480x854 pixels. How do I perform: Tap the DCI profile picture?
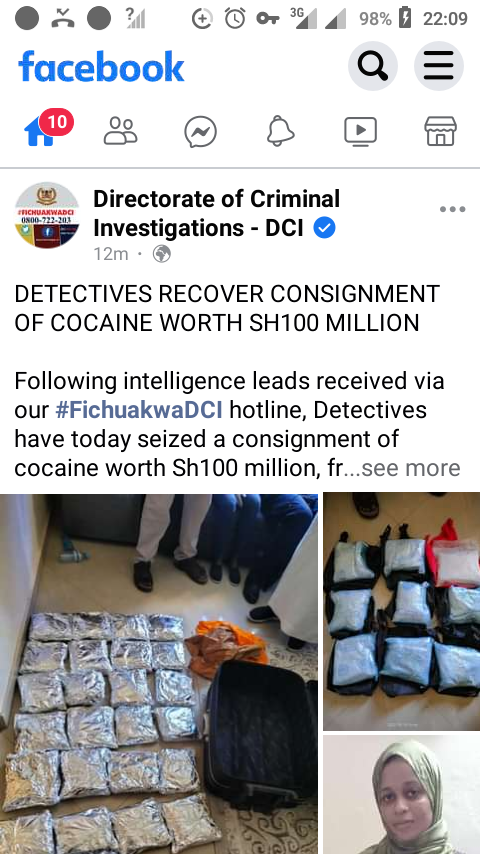47,215
